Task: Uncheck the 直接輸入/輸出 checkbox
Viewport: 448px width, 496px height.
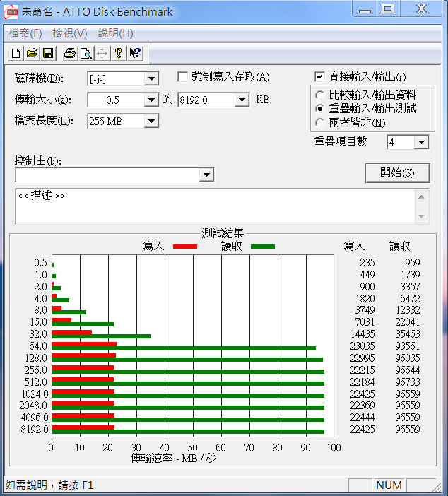Action: pos(319,76)
